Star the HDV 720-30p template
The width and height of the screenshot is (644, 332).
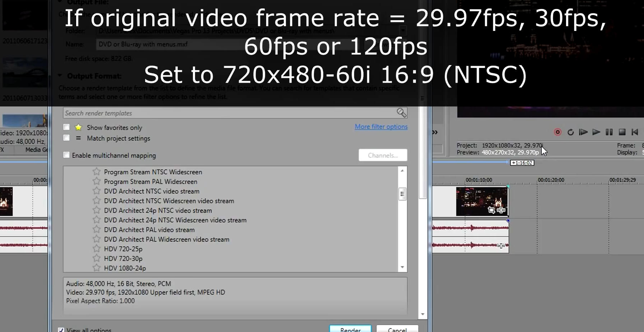(96, 258)
